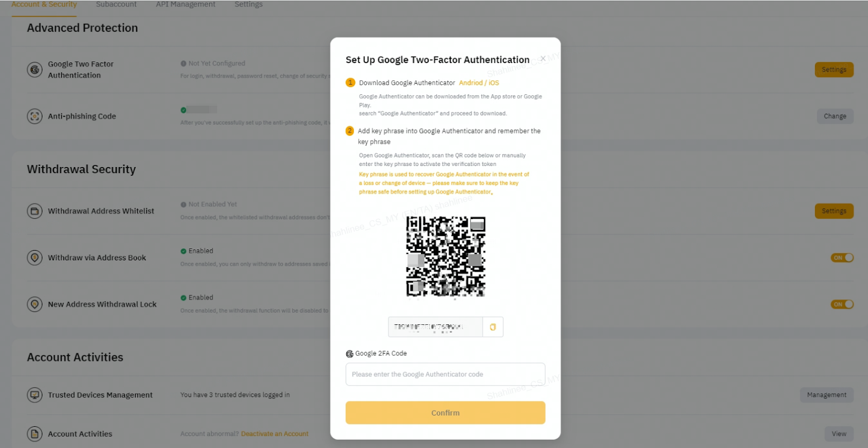
Task: Click the Withdraw via Address Book icon
Action: (35, 258)
